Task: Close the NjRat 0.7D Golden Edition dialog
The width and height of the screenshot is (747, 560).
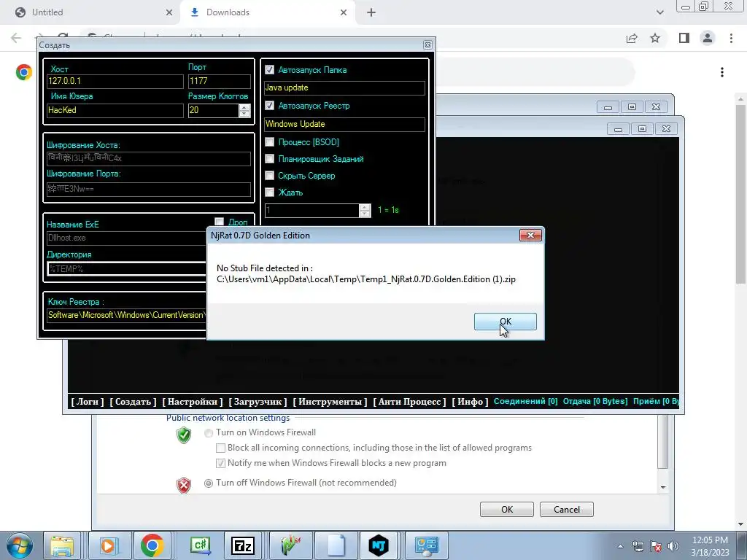Action: point(530,236)
